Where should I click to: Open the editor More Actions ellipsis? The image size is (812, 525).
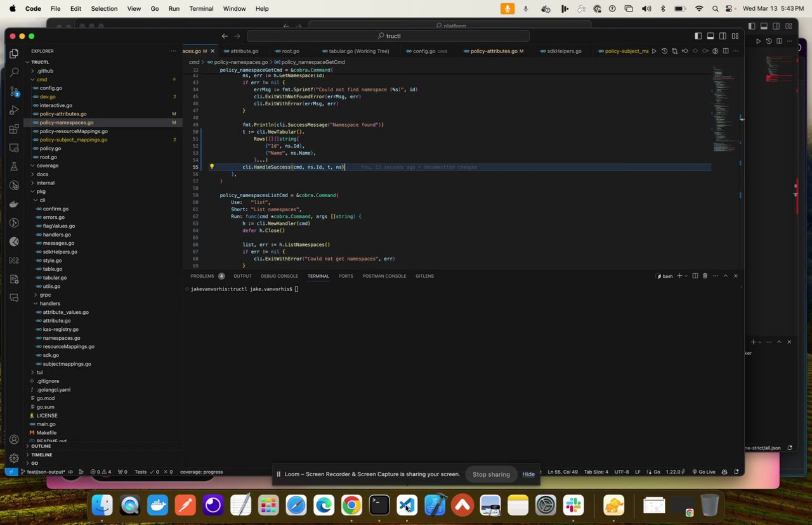pyautogui.click(x=735, y=51)
